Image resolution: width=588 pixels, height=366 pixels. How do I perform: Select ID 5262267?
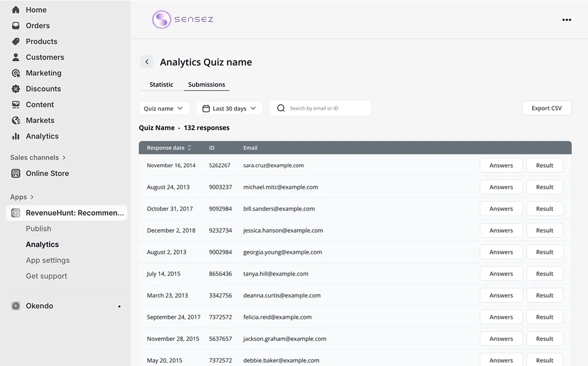[219, 165]
